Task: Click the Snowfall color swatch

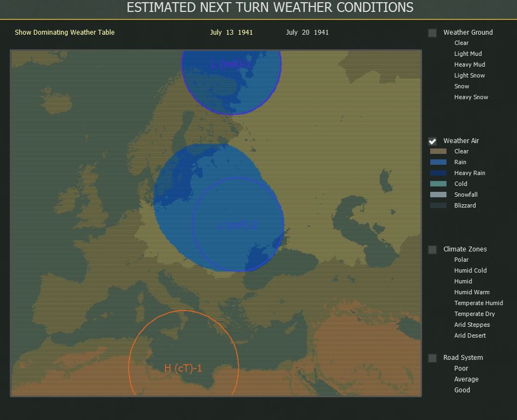Action: click(x=438, y=195)
